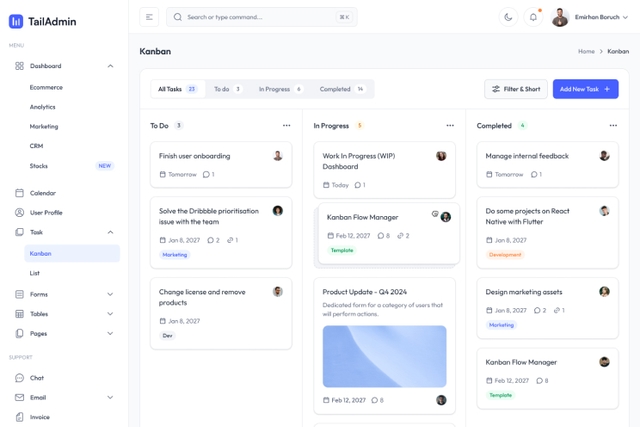The width and height of the screenshot is (640, 427).
Task: Switch to the To do tab
Action: tap(228, 89)
